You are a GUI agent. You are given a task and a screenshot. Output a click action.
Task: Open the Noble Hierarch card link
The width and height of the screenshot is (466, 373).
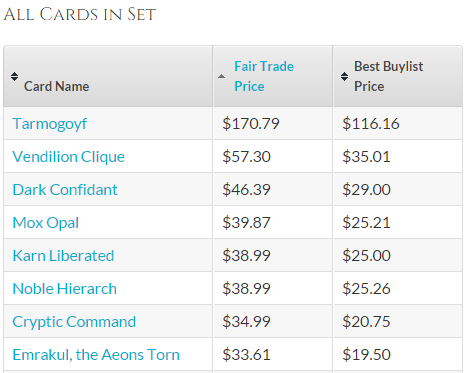(65, 289)
